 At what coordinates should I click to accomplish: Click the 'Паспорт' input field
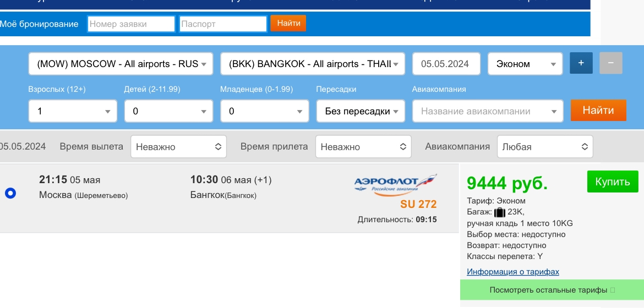pyautogui.click(x=223, y=24)
